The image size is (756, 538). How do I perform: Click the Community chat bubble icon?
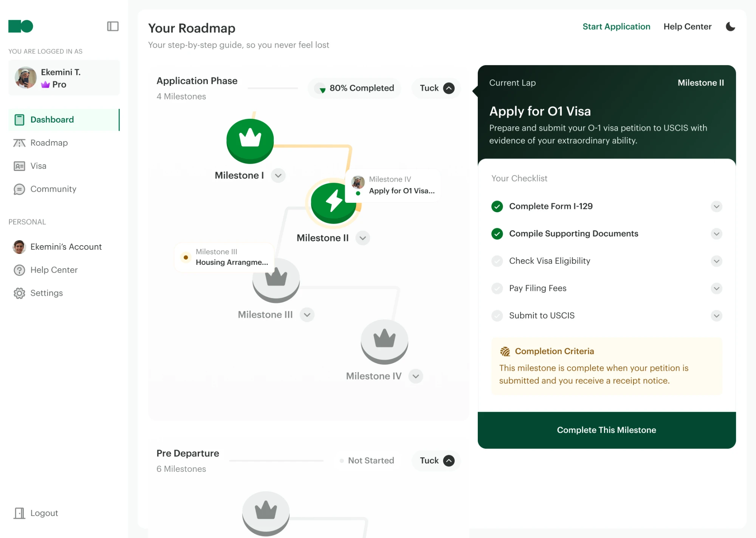(19, 189)
